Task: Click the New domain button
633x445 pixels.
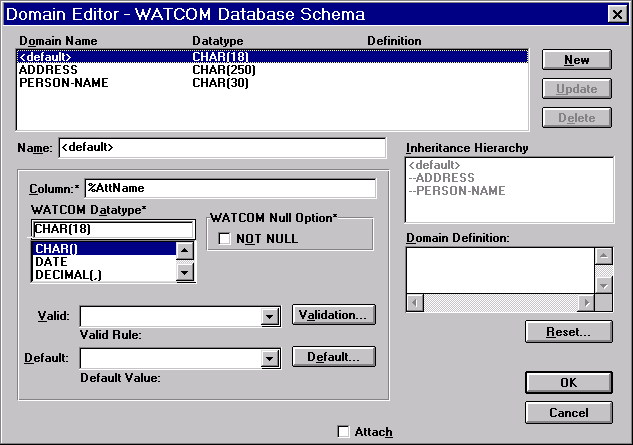Action: click(576, 60)
